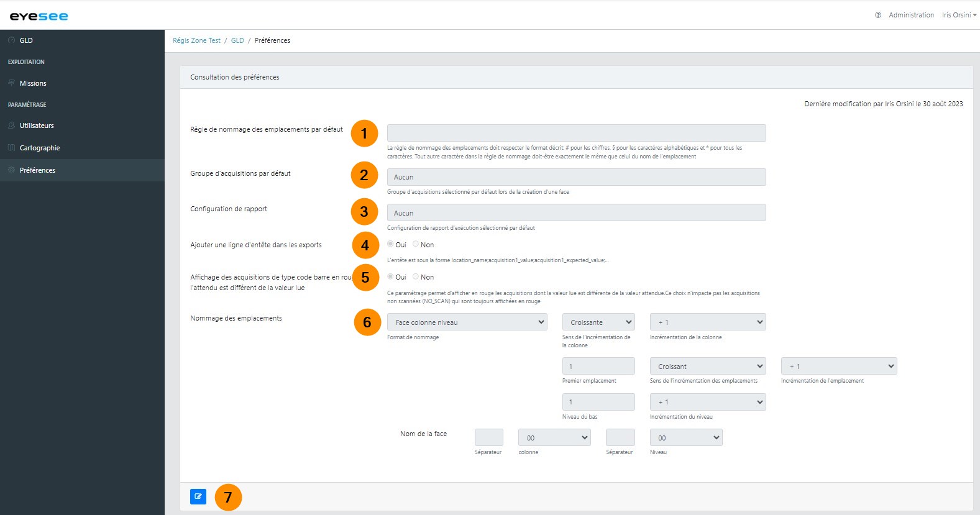
Task: Click the help icon beside Administration
Action: 878,15
